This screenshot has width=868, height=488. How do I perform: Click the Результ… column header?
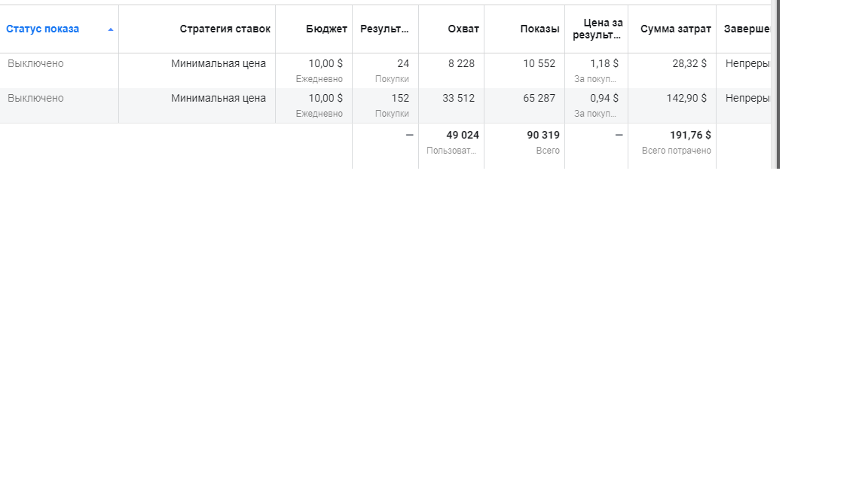click(x=384, y=29)
